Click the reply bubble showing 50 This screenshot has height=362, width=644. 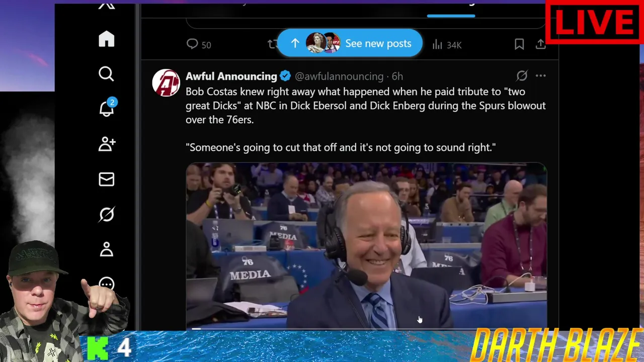(x=199, y=45)
